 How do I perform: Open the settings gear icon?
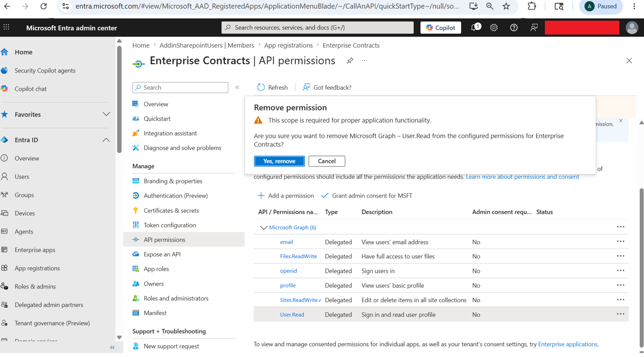click(x=494, y=28)
